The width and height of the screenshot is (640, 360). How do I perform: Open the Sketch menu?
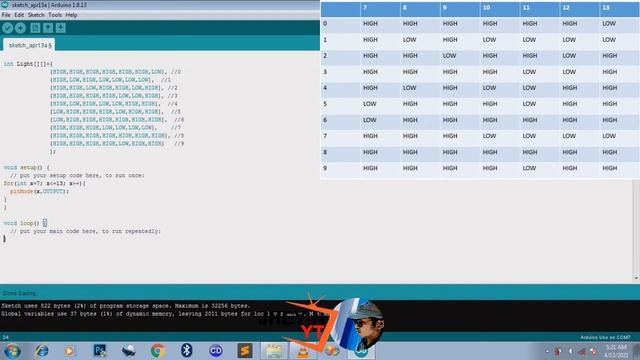pyautogui.click(x=36, y=15)
